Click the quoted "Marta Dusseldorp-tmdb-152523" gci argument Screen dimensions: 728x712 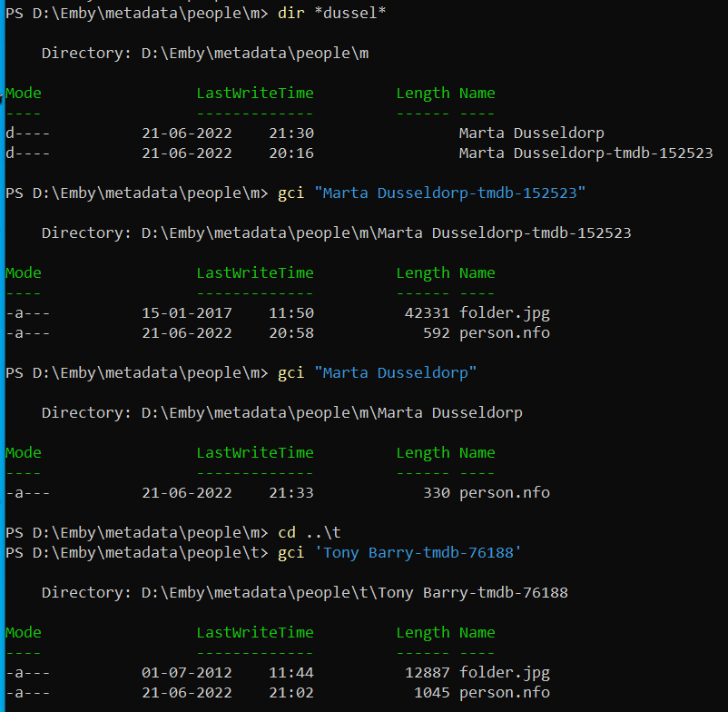pyautogui.click(x=455, y=193)
